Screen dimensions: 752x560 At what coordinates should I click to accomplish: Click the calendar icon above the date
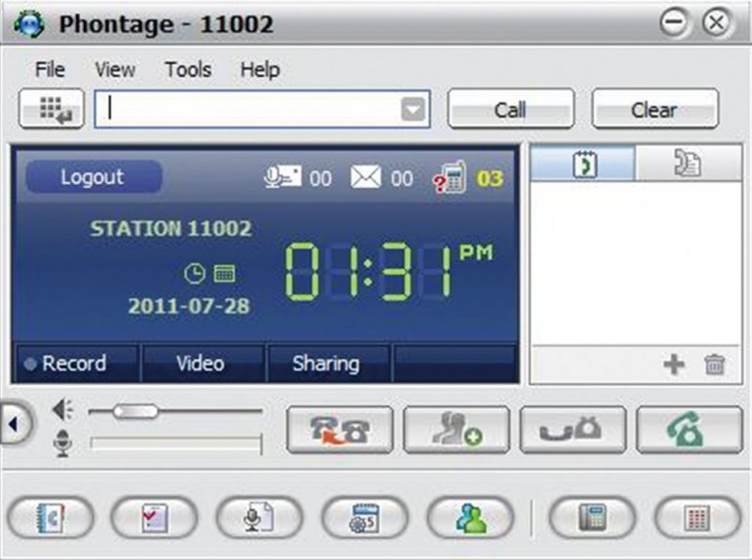click(x=224, y=273)
